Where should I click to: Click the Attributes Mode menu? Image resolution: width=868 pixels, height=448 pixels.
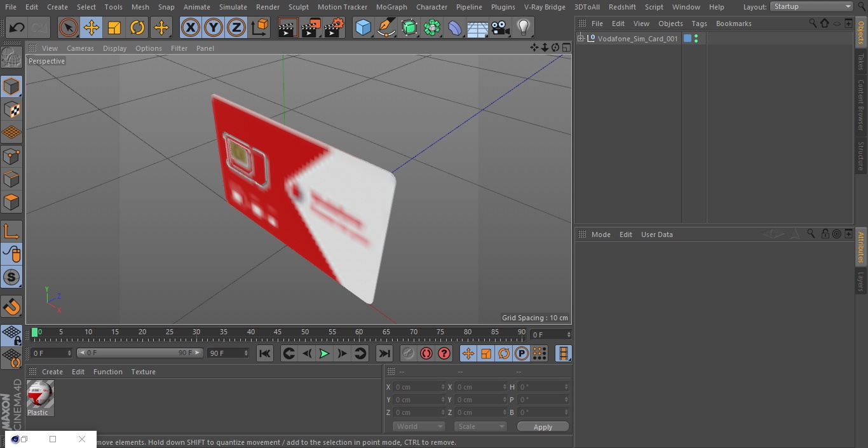pyautogui.click(x=600, y=234)
